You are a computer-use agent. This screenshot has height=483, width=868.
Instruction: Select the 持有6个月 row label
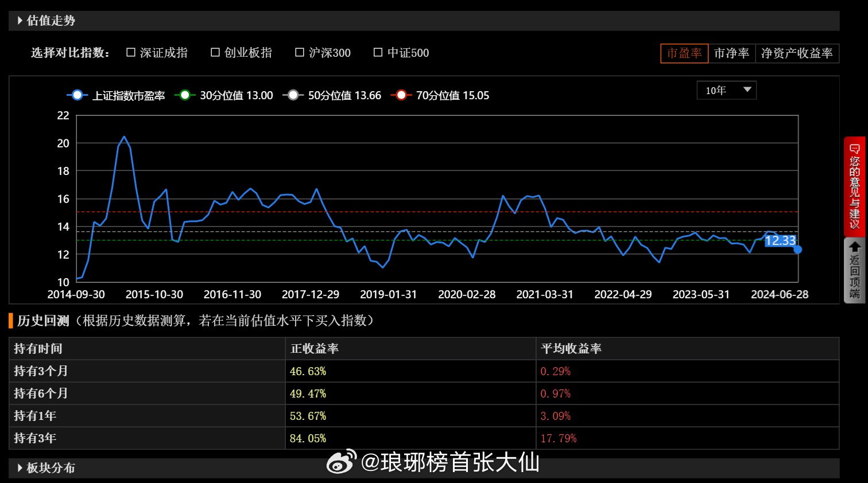tap(41, 394)
